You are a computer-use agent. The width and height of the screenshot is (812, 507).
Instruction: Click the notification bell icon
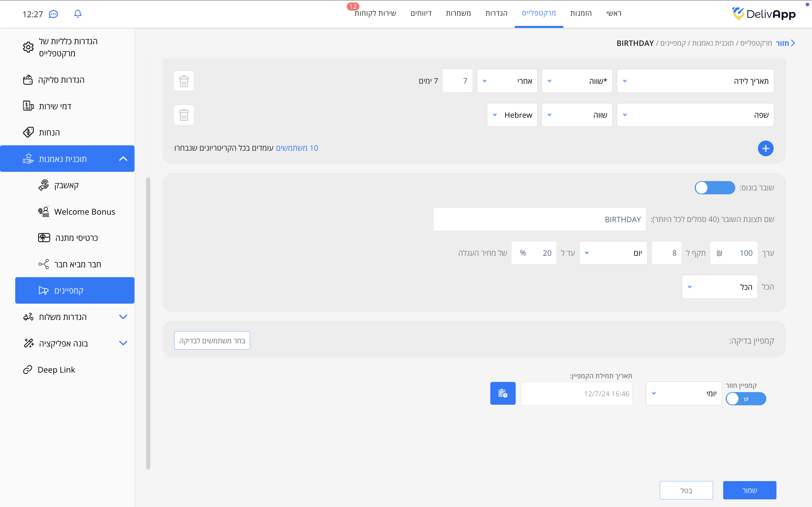click(78, 14)
